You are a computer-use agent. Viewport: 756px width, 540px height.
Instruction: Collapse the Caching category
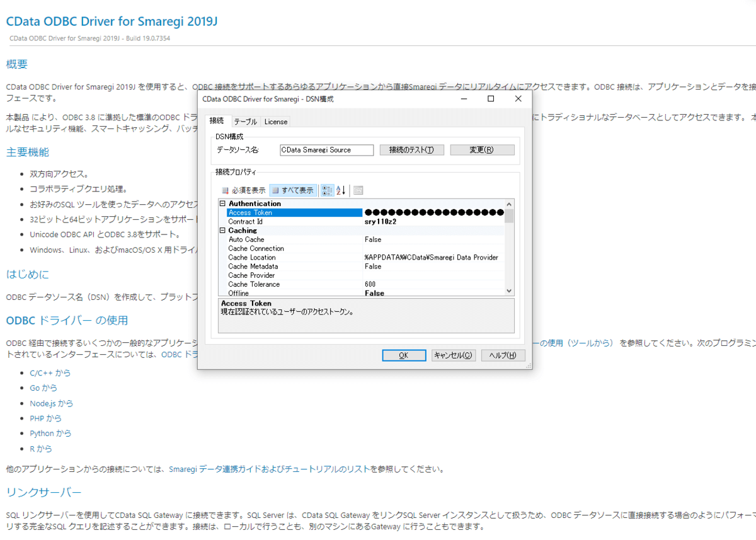click(222, 231)
